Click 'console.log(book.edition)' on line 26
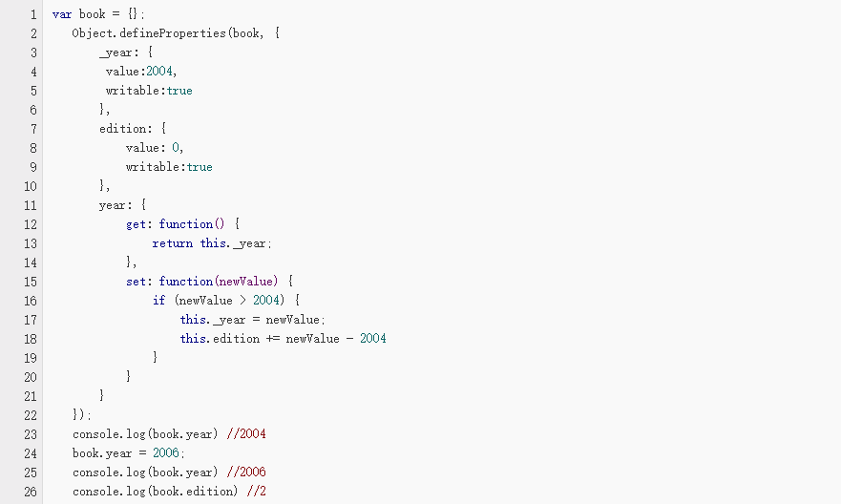This screenshot has height=504, width=841. (155, 492)
